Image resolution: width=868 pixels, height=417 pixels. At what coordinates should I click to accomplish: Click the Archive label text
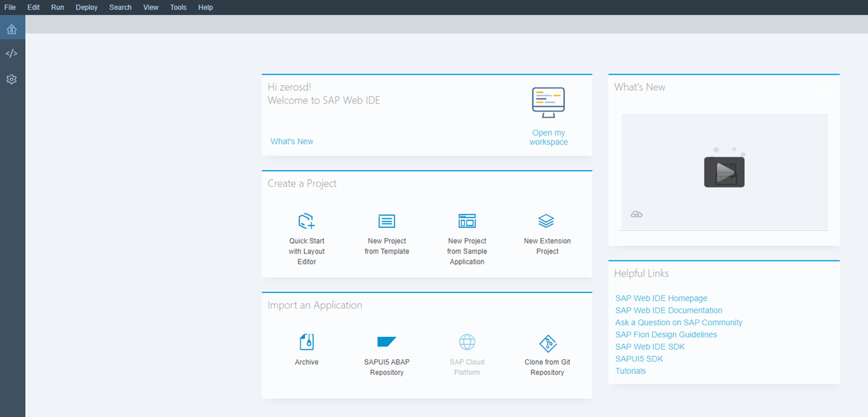coord(307,362)
